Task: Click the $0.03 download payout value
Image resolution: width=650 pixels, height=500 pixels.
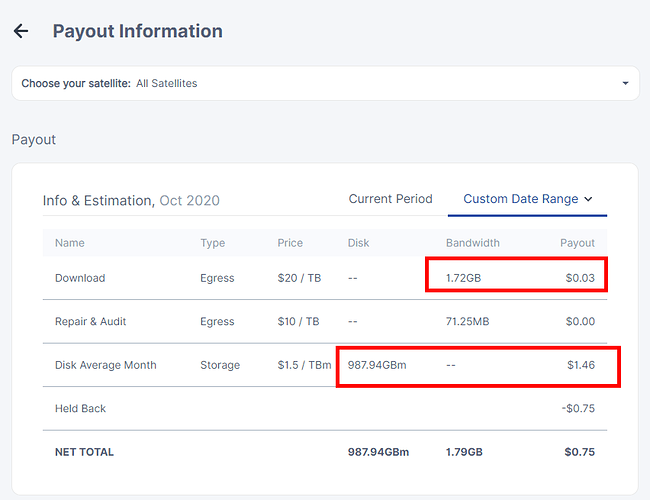Action: click(580, 278)
